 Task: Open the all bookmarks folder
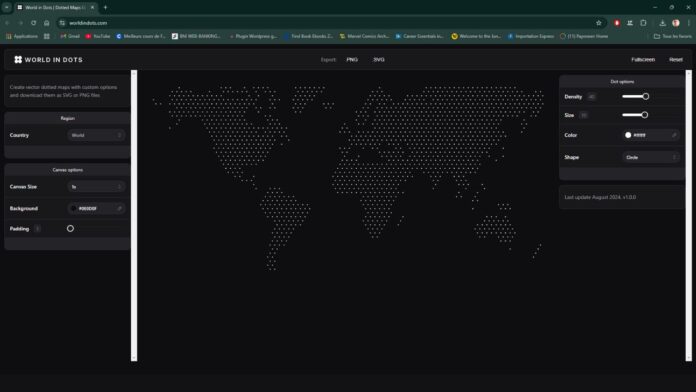coord(672,36)
